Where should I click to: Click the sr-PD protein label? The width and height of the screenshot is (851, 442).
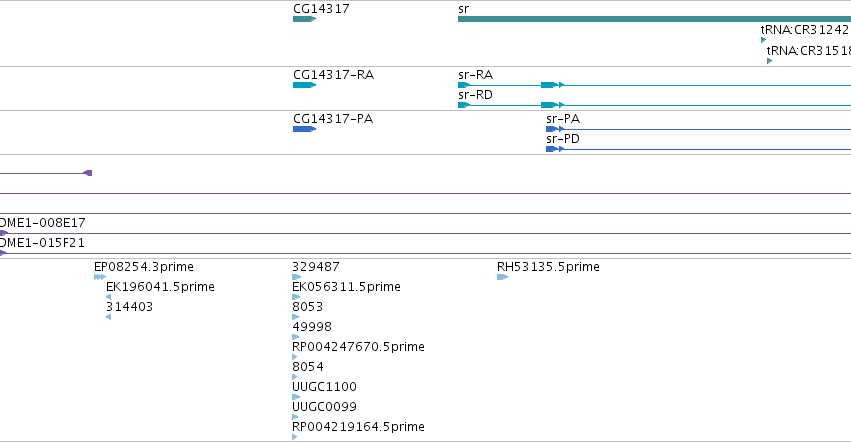click(563, 139)
